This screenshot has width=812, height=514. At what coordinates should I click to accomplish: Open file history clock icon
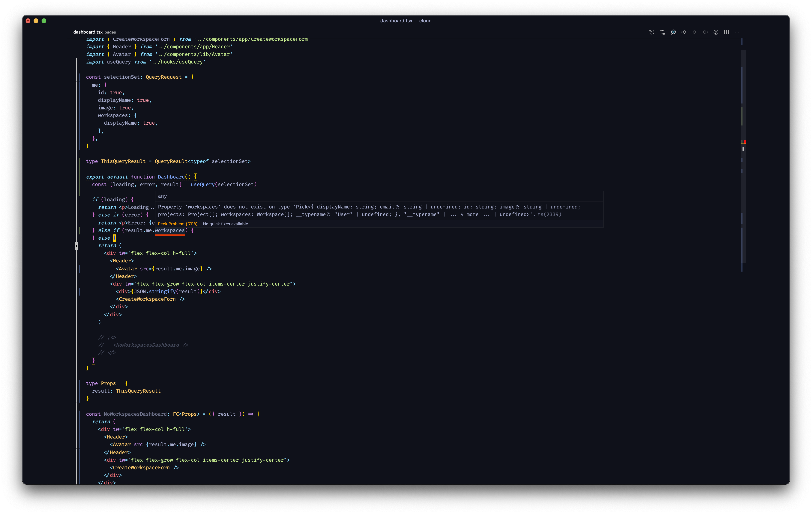[x=652, y=32]
